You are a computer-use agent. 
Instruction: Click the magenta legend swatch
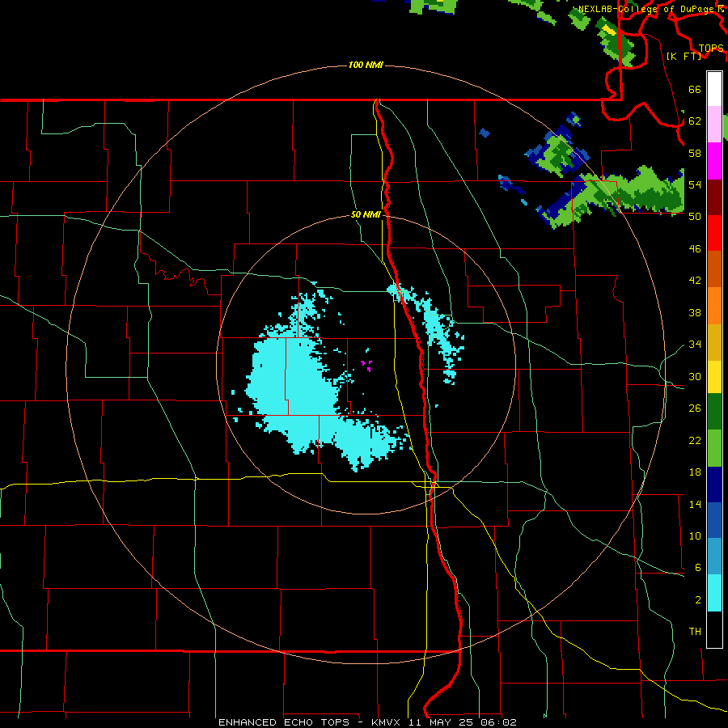pyautogui.click(x=714, y=161)
